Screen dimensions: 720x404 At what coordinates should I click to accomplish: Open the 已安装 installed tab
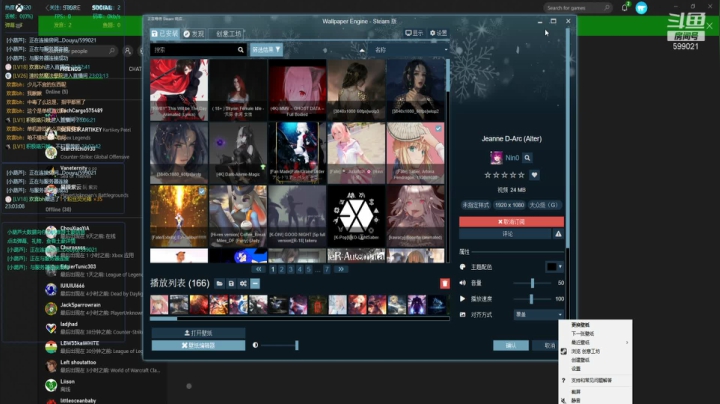coord(164,34)
